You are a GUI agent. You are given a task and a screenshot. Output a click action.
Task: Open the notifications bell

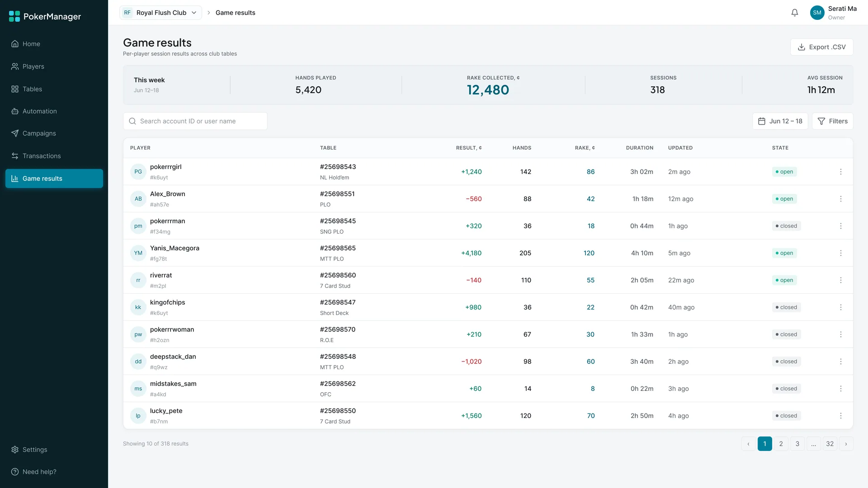click(795, 13)
